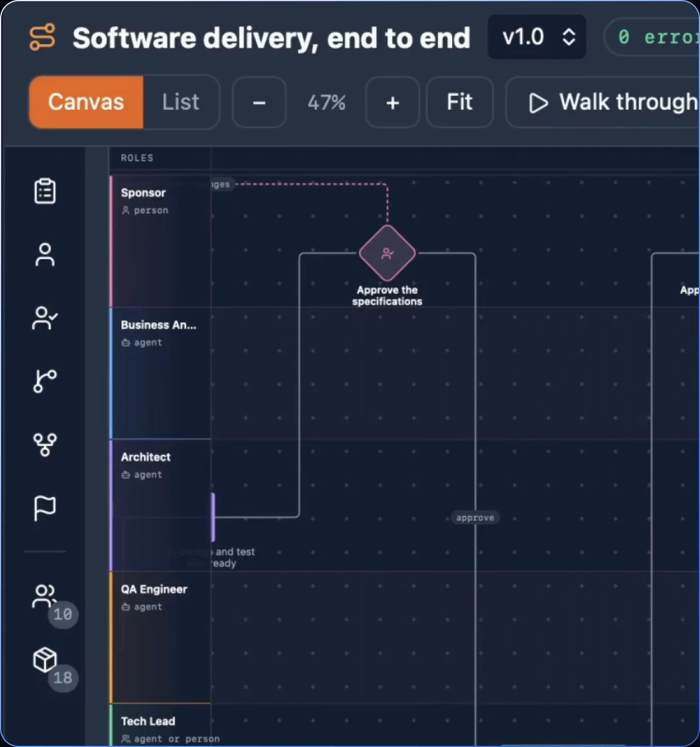The image size is (700, 747).
Task: Click the Software delivery, end to end title
Action: coord(271,39)
